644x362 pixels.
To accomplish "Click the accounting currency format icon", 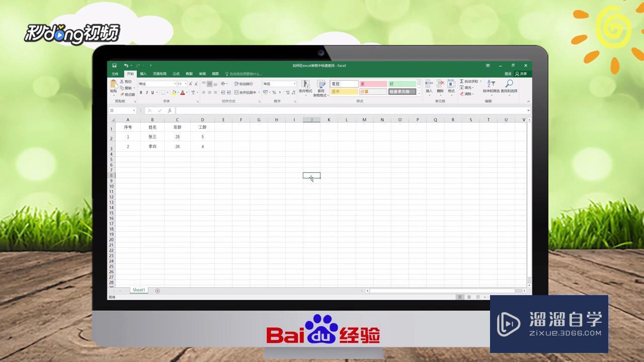I will click(x=266, y=93).
